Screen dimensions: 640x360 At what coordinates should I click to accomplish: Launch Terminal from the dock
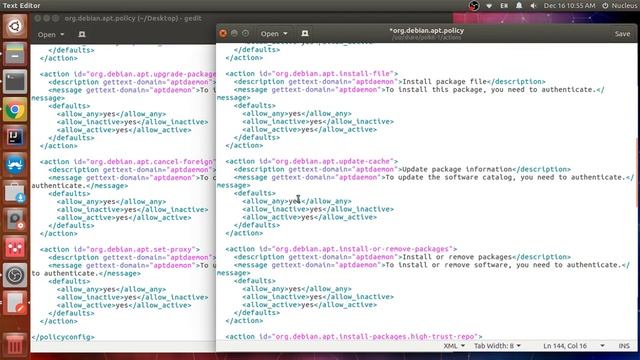(x=15, y=82)
